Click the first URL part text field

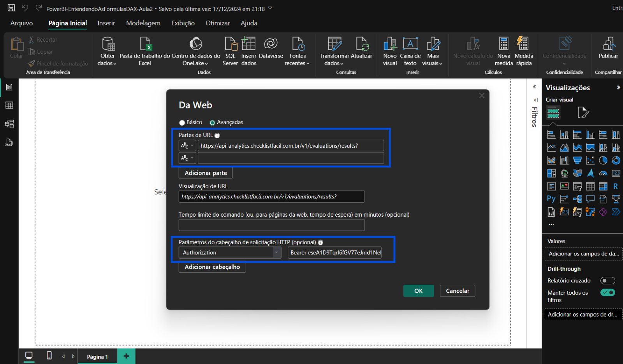tap(291, 146)
